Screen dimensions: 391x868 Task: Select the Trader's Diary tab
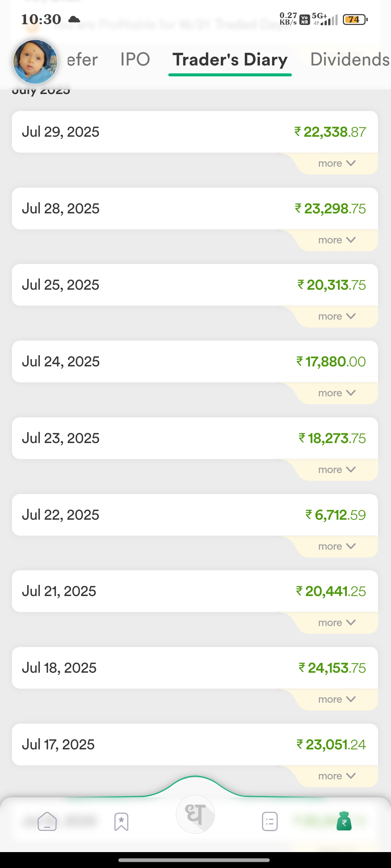[x=230, y=60]
